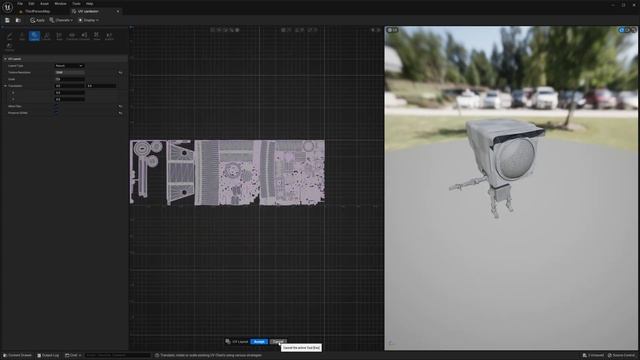Click the blue camera icon in 3D viewport

pyautogui.click(x=622, y=30)
